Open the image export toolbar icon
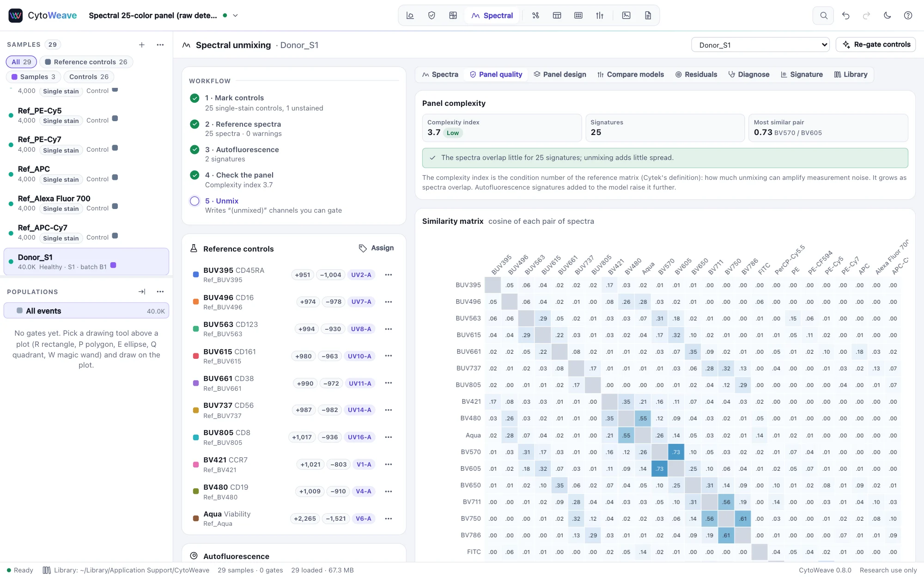Viewport: 924px width, 578px height. (626, 15)
